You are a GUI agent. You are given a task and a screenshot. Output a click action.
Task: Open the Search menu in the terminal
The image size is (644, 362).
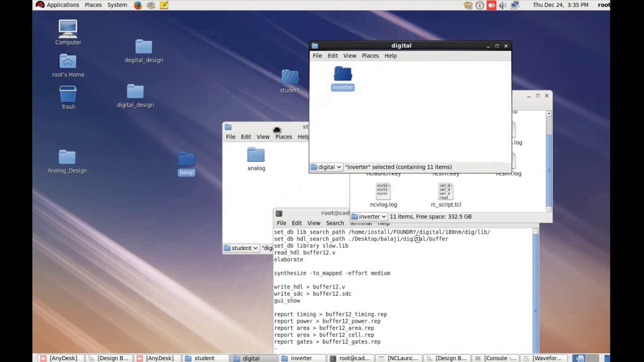pos(335,223)
